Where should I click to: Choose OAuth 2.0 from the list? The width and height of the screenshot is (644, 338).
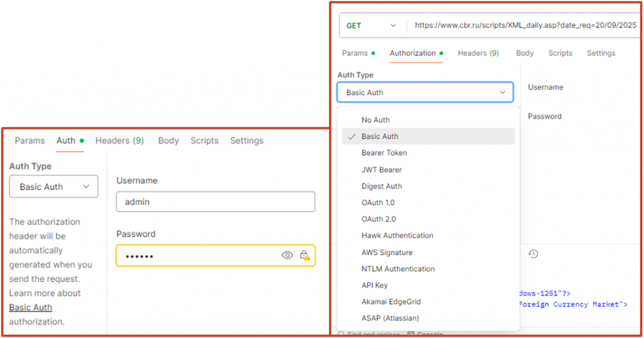tap(379, 219)
